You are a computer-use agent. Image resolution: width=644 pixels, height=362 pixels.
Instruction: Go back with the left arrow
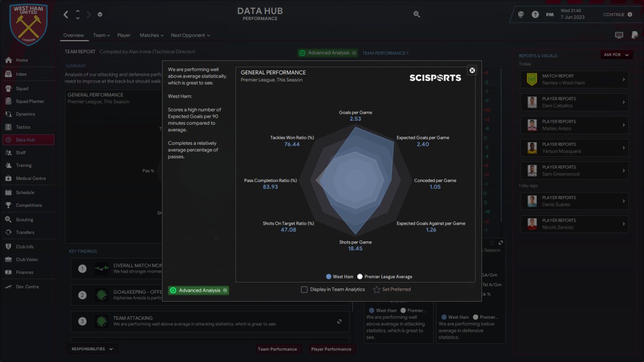[x=66, y=15]
